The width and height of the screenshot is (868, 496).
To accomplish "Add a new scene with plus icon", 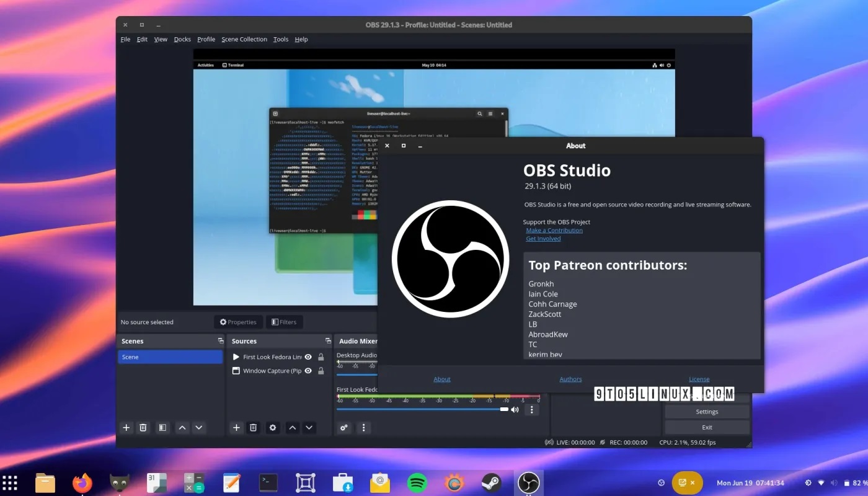I will 126,428.
